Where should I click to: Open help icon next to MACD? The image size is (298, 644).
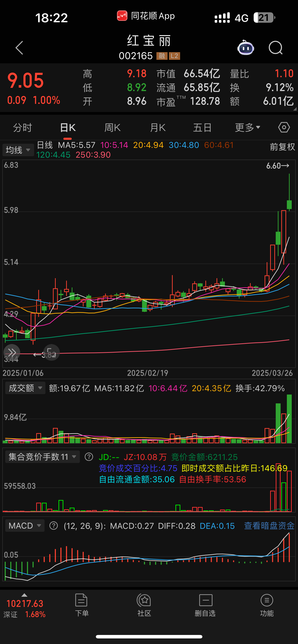(54, 526)
